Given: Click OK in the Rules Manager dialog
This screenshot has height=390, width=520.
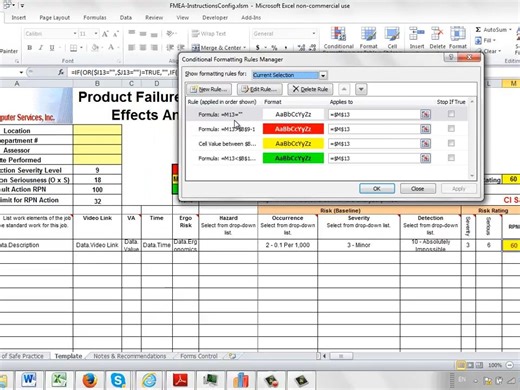Looking at the screenshot, I should point(377,189).
